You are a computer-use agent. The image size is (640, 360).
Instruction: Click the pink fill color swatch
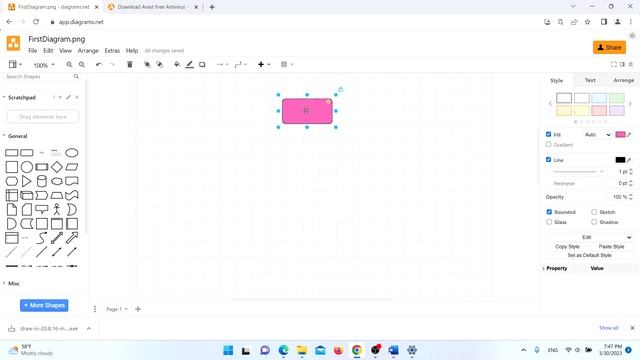pos(620,135)
